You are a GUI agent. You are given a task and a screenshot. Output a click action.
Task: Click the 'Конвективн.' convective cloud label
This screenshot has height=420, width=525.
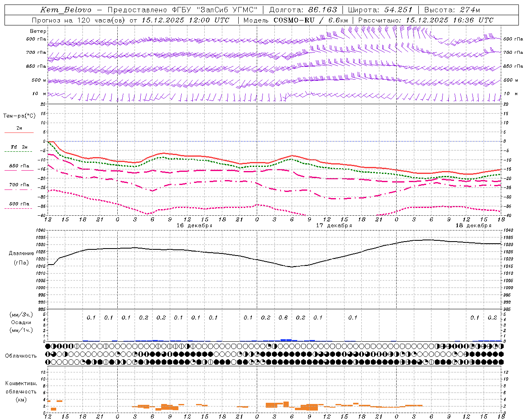coord(21,383)
